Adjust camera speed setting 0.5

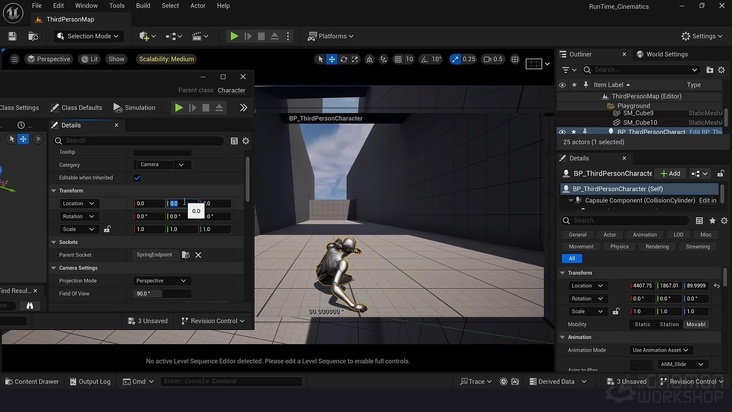coord(493,59)
